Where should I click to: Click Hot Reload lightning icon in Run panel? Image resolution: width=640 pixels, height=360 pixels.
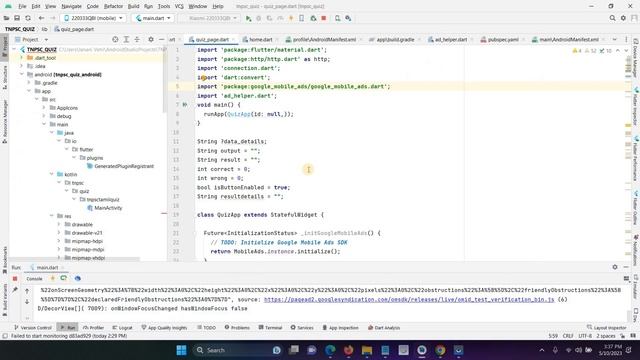pyautogui.click(x=52, y=279)
